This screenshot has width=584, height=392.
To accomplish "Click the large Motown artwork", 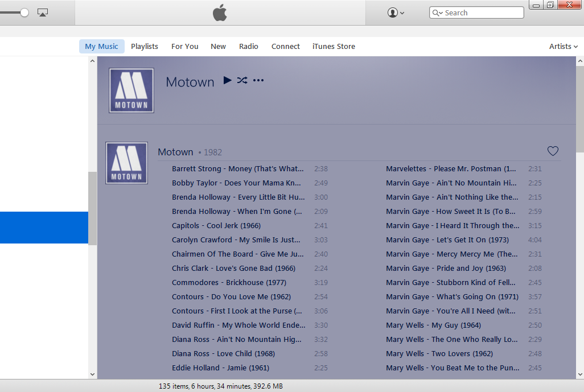I will click(x=131, y=90).
